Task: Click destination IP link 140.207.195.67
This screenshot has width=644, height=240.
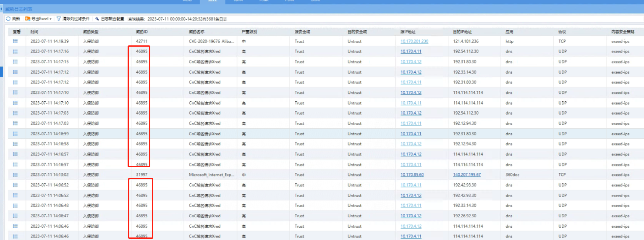Action: pos(467,175)
